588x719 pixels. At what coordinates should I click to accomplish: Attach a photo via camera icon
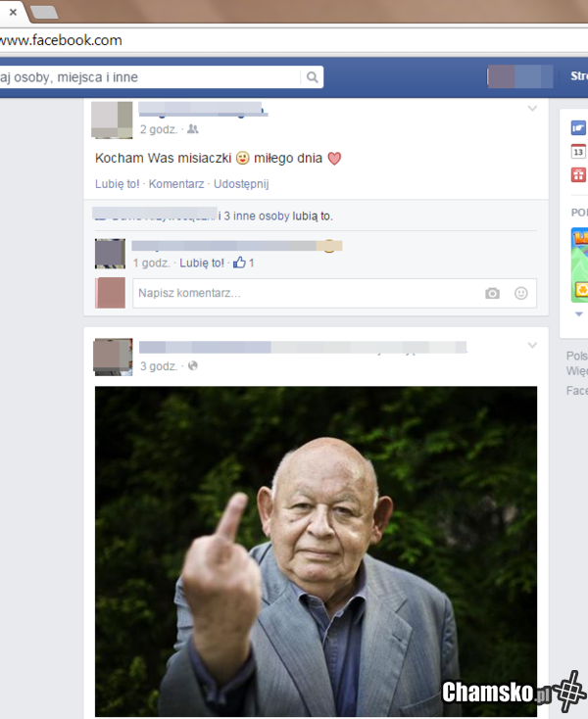coord(492,293)
